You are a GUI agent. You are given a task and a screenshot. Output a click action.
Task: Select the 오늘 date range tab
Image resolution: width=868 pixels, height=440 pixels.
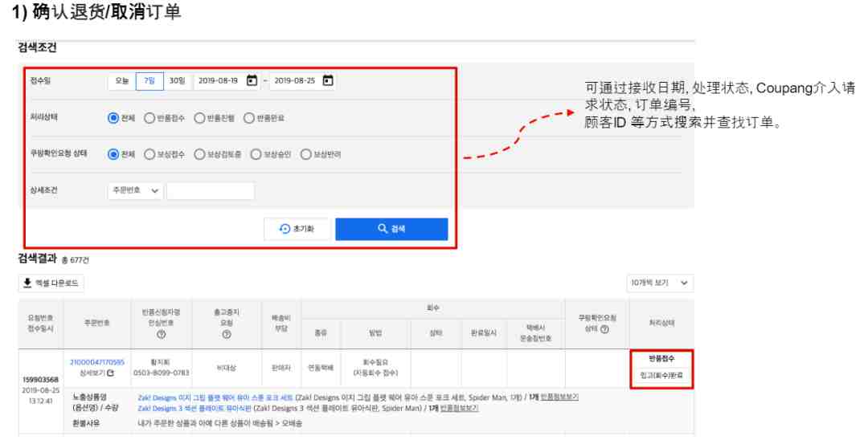(x=122, y=81)
